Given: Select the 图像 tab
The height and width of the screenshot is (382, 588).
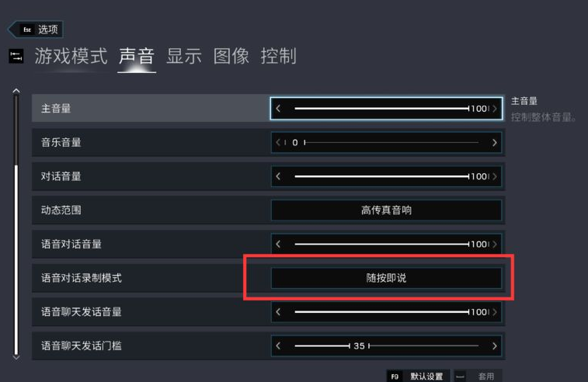Looking at the screenshot, I should (231, 56).
